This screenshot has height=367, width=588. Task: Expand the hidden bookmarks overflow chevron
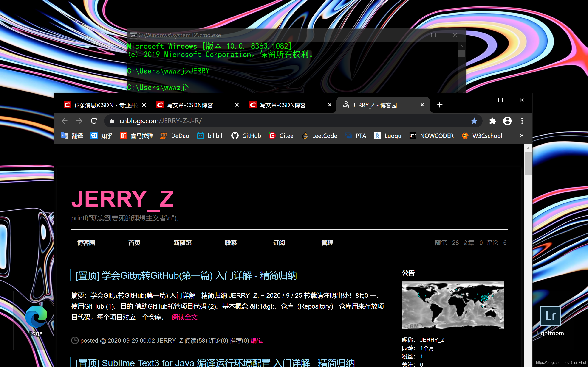click(x=521, y=135)
